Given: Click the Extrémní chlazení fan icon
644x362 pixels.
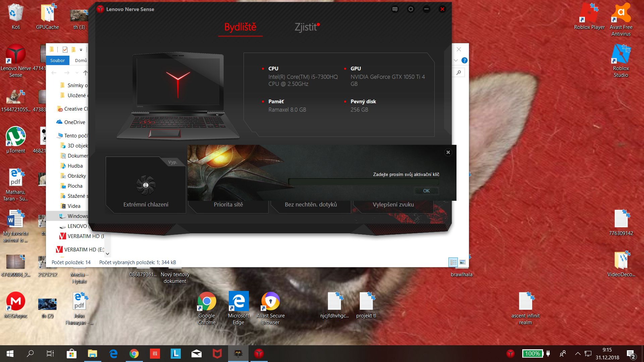Looking at the screenshot, I should coord(146,185).
